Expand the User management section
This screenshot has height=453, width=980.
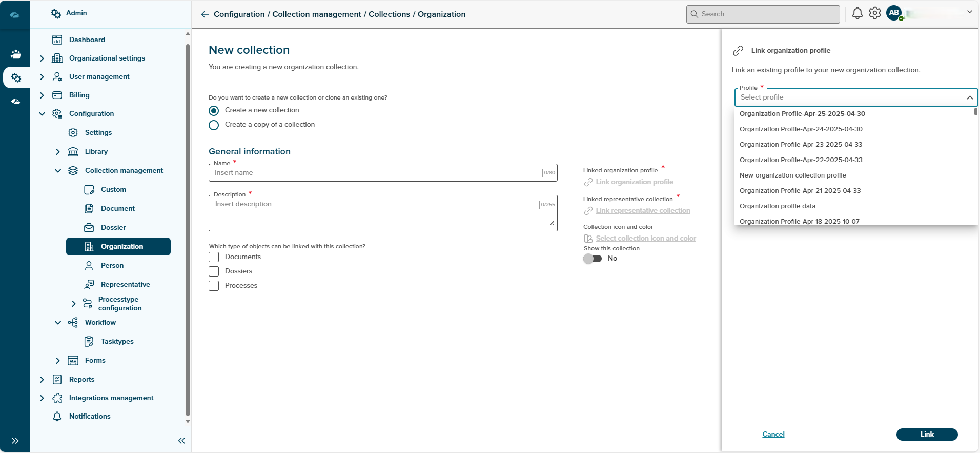pos(42,77)
